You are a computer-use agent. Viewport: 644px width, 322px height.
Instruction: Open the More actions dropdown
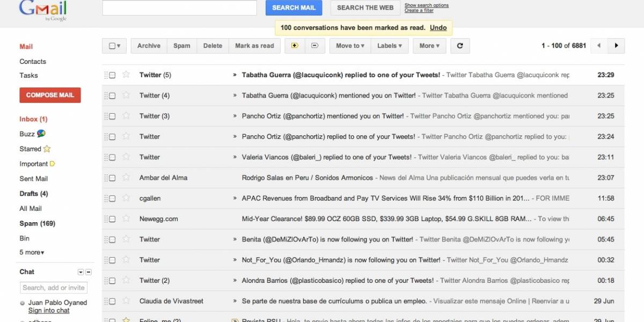[429, 46]
